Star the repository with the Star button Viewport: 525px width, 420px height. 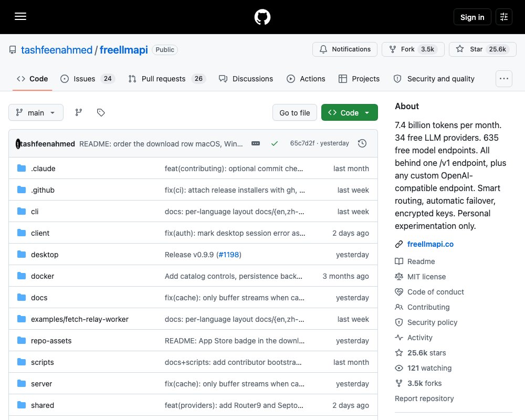tap(482, 49)
